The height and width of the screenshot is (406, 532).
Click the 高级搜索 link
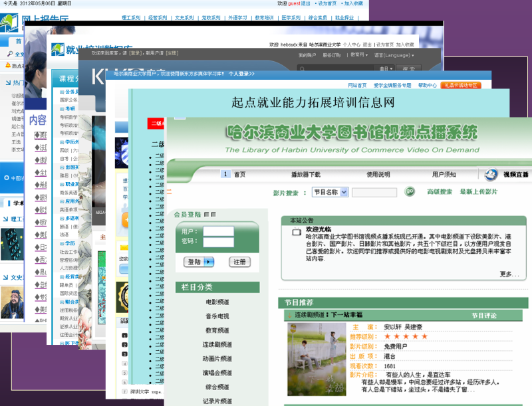(x=440, y=192)
